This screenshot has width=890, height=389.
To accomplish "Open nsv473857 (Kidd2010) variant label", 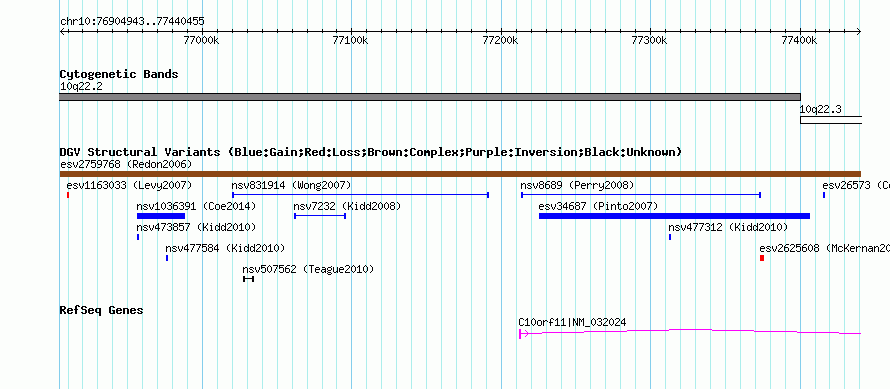I will pos(196,227).
